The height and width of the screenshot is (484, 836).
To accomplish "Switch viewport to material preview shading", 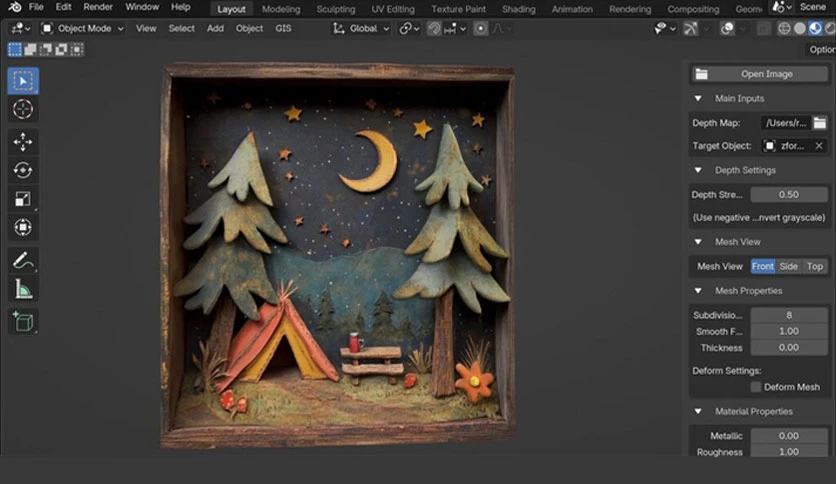I will click(x=815, y=28).
